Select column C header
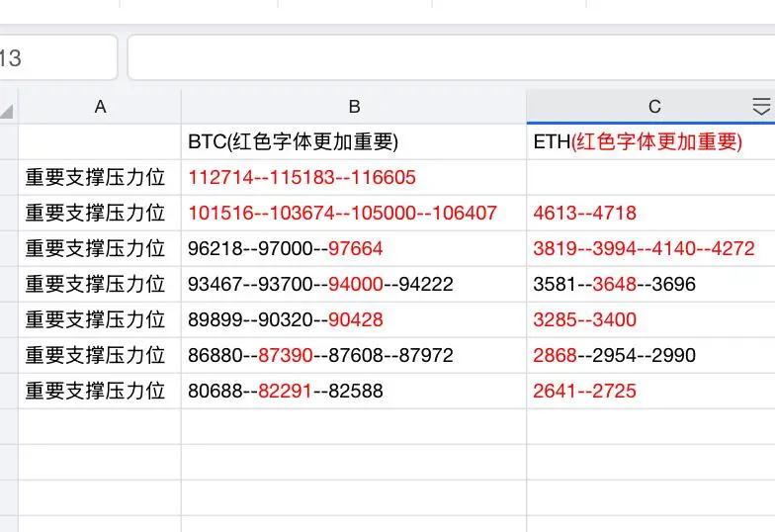The image size is (775, 532). pyautogui.click(x=650, y=107)
